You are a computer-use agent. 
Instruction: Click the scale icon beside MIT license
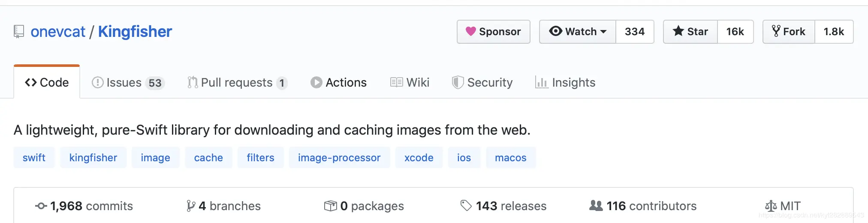coord(771,206)
